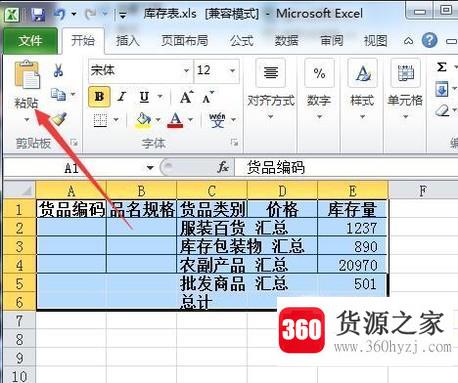
Task: Undo the last action
Action: [60, 14]
